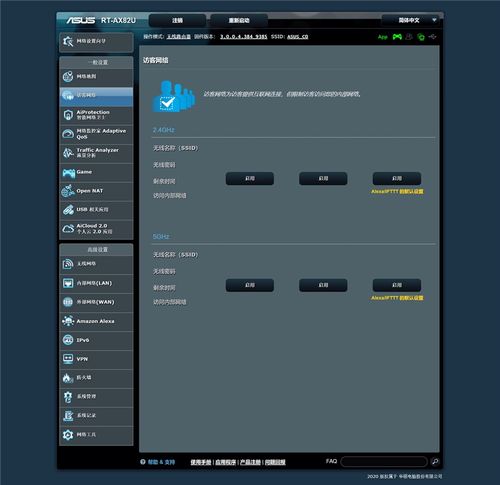Open the Game menu item with gamepad icon
The image size is (500, 485).
[96, 172]
